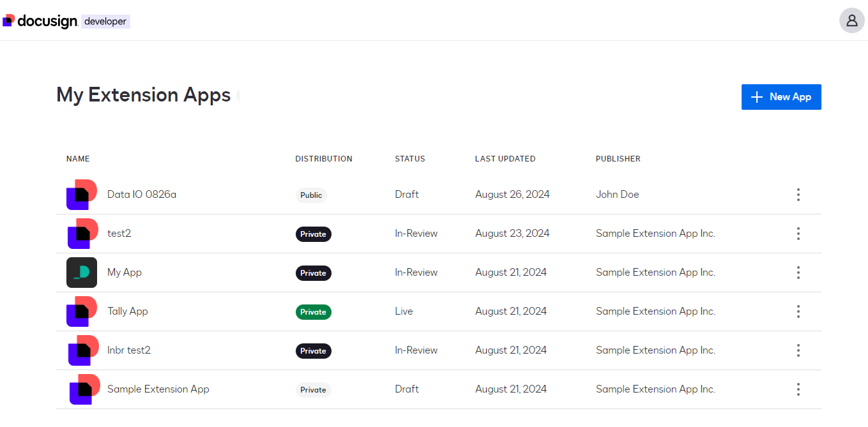Click In-Review status of test2
The width and height of the screenshot is (868, 427).
pos(416,234)
